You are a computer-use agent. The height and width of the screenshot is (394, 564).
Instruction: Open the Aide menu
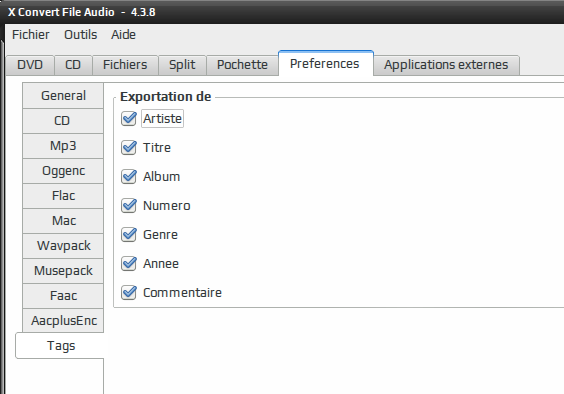[123, 35]
